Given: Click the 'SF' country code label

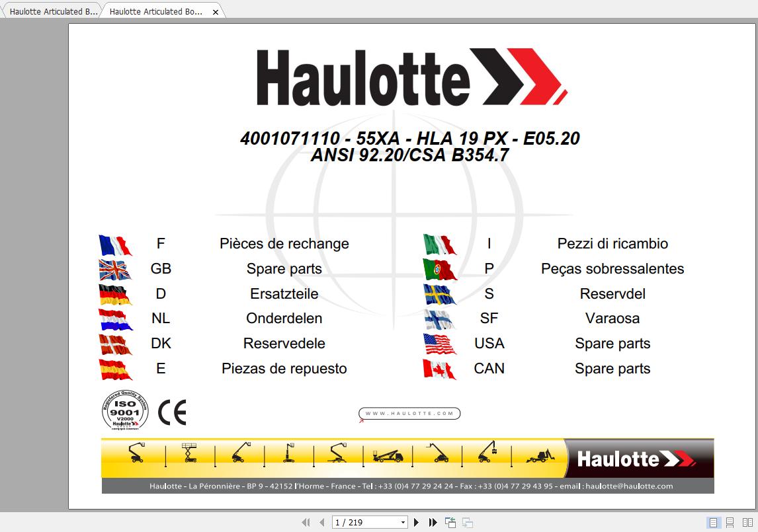Looking at the screenshot, I should click(489, 319).
